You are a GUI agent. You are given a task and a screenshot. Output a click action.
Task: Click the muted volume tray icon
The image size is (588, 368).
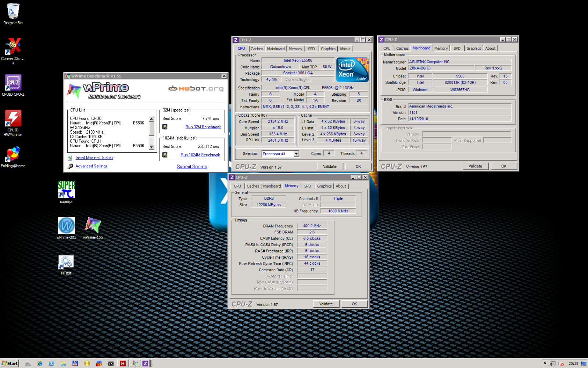tap(561, 364)
